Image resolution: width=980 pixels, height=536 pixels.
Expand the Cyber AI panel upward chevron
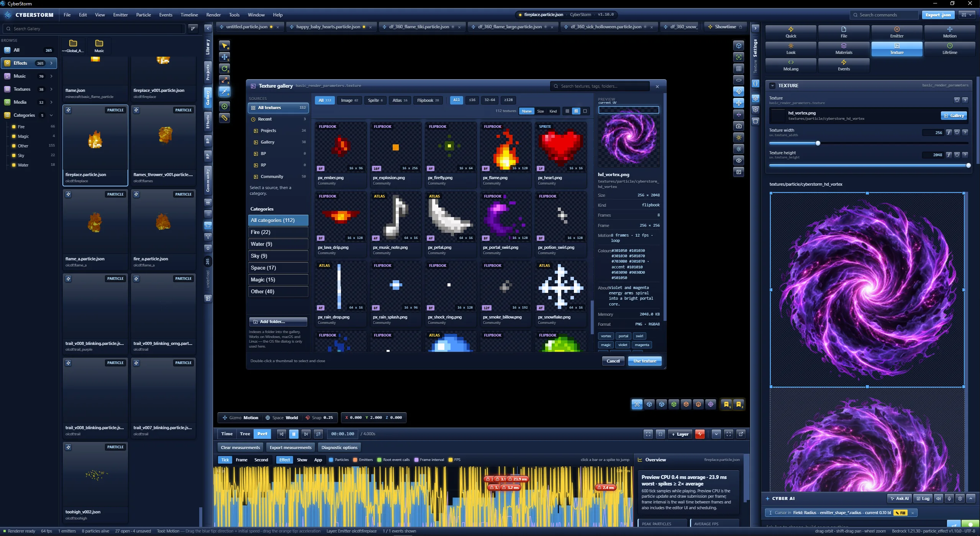(971, 498)
